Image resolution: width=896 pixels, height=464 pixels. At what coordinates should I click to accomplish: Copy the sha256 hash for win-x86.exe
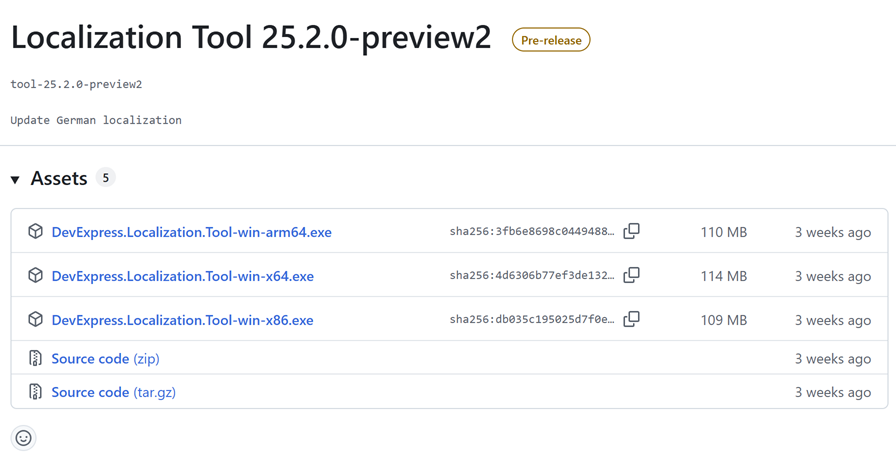tap(631, 319)
